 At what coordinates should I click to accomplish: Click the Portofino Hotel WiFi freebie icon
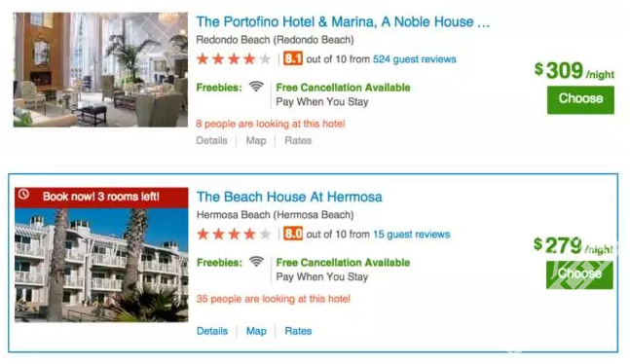(256, 86)
